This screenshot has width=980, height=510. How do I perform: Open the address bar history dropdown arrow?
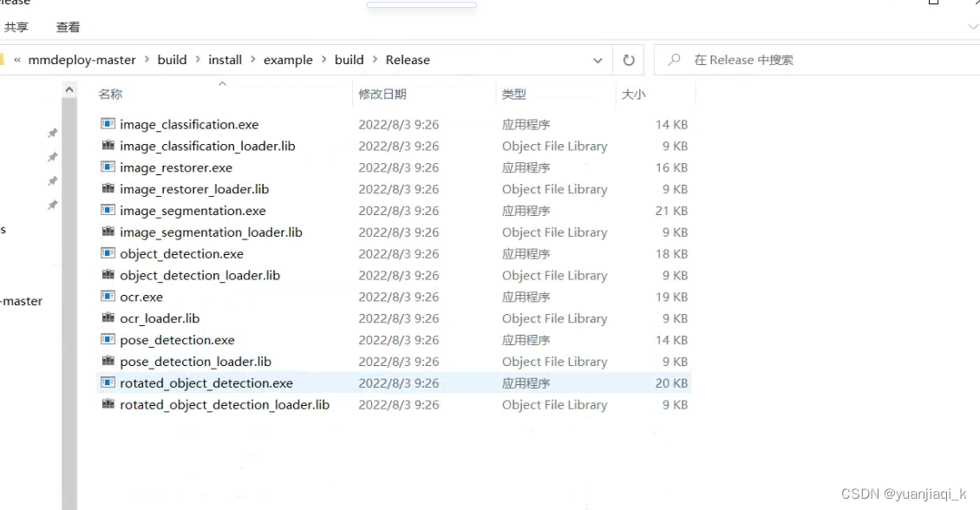598,60
